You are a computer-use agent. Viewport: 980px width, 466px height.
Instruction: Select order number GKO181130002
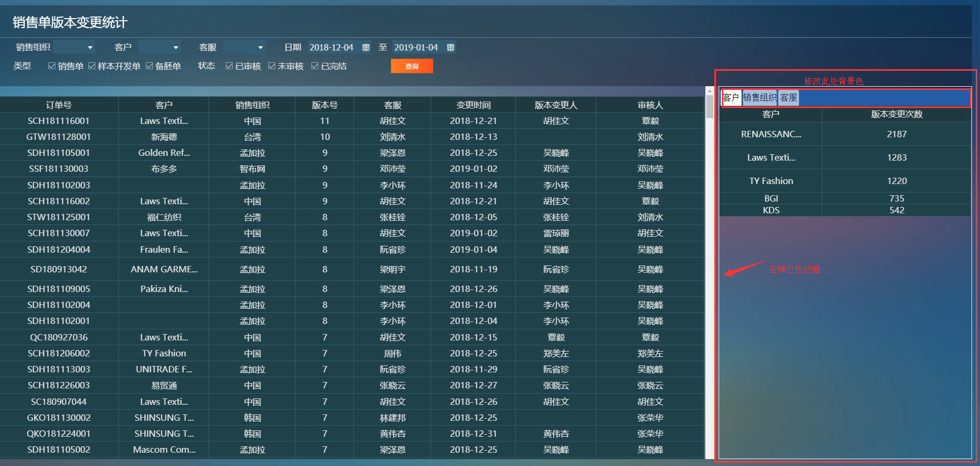pos(59,418)
